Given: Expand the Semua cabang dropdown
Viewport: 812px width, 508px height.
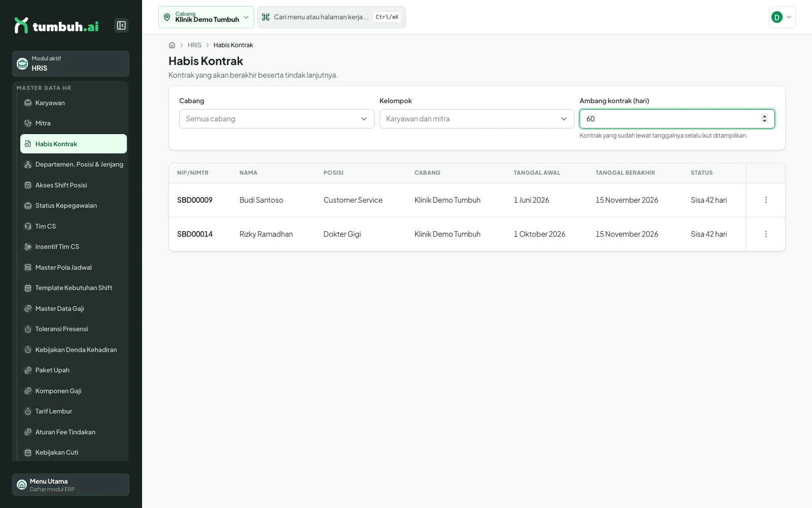Looking at the screenshot, I should pos(277,119).
